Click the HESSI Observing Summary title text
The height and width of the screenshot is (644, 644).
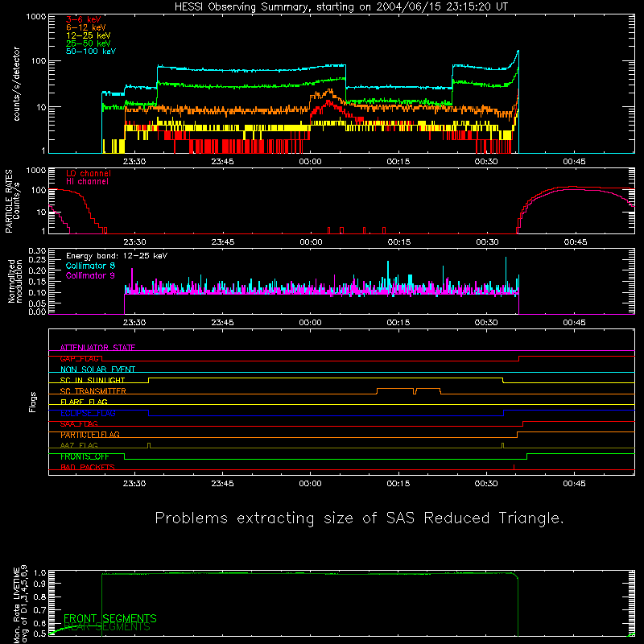pos(341,7)
